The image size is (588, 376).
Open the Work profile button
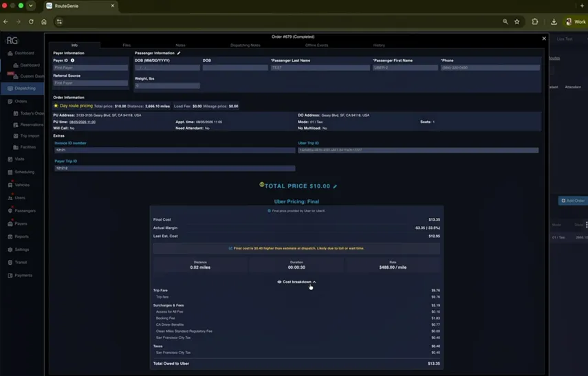pyautogui.click(x=576, y=22)
